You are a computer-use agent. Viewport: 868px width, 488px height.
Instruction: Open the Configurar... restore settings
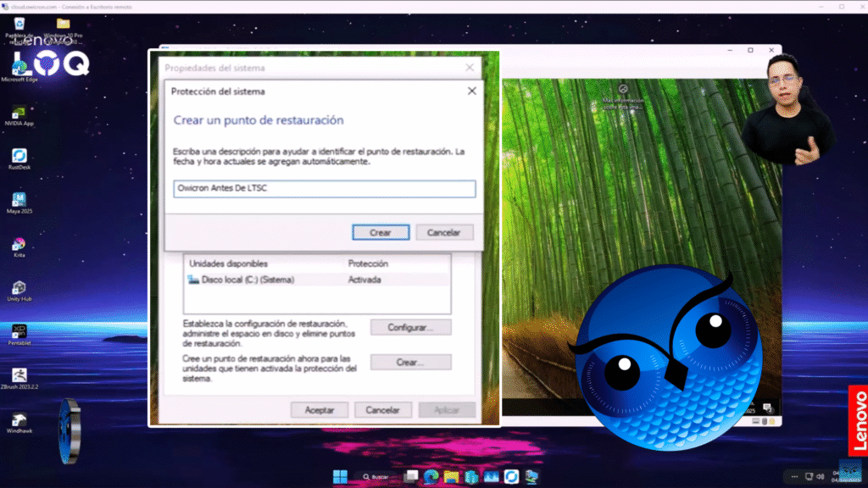click(410, 327)
